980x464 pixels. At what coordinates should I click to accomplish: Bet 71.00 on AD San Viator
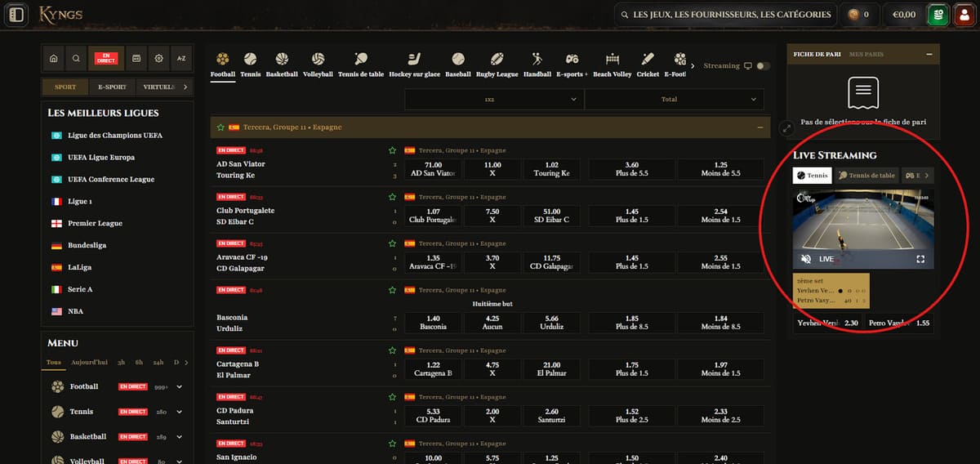tap(433, 169)
